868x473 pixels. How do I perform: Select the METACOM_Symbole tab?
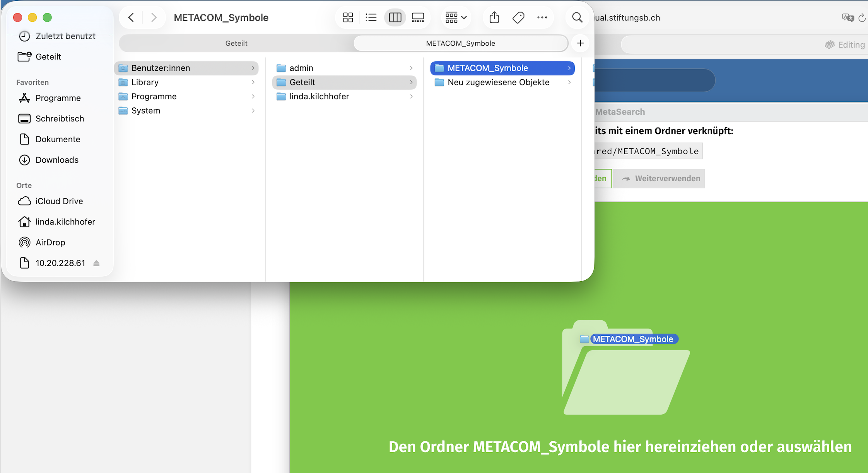[x=460, y=43]
